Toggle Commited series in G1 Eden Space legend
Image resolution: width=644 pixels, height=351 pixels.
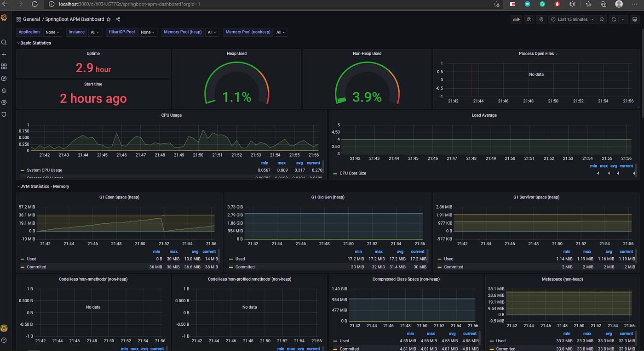tap(36, 267)
